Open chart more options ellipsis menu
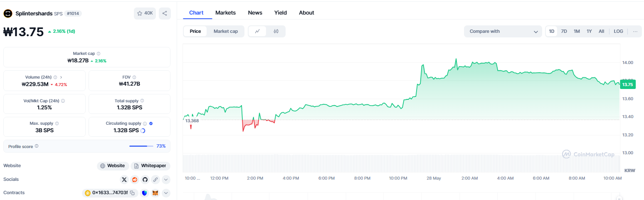The height and width of the screenshot is (200, 644). pos(635,31)
